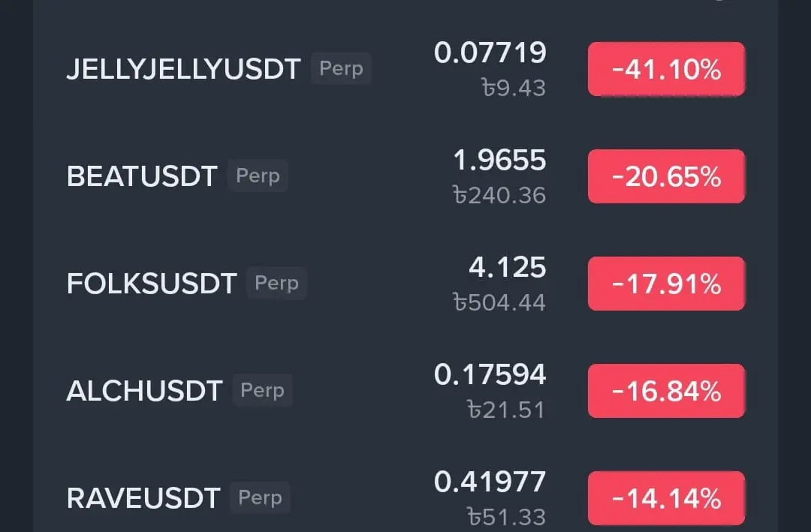Click the Perp tag beside RAVEUSDT
This screenshot has width=811, height=532.
[260, 497]
